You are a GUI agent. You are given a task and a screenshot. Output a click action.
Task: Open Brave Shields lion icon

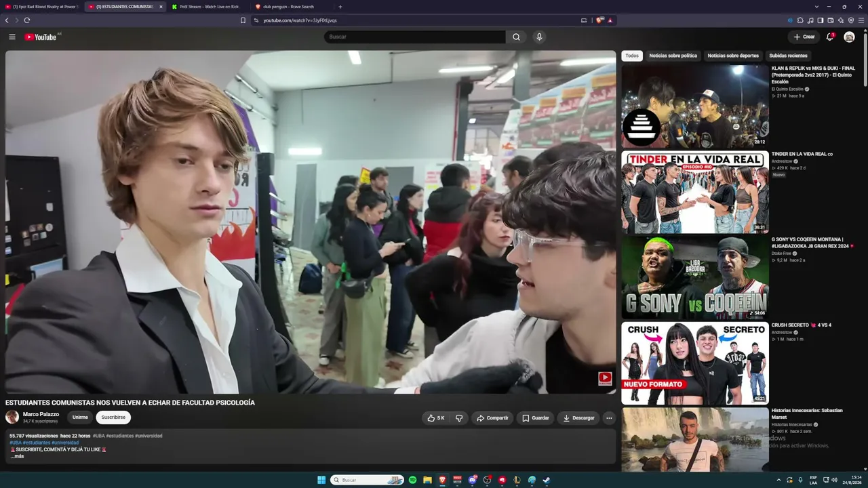coord(599,20)
